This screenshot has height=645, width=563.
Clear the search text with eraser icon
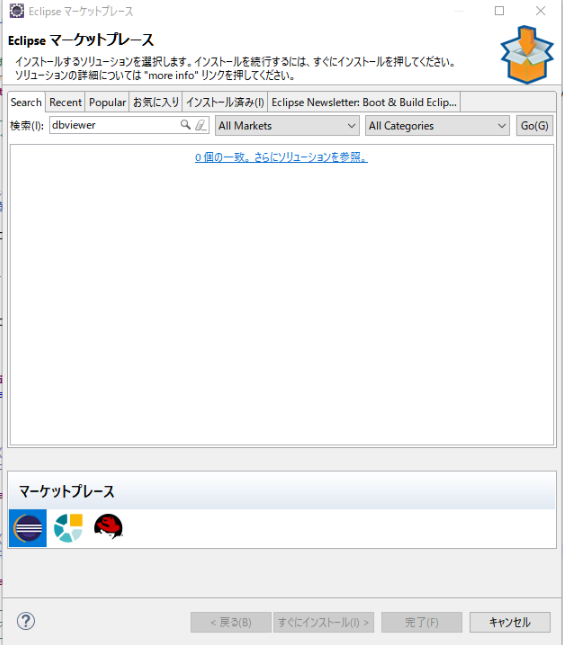tap(200, 125)
